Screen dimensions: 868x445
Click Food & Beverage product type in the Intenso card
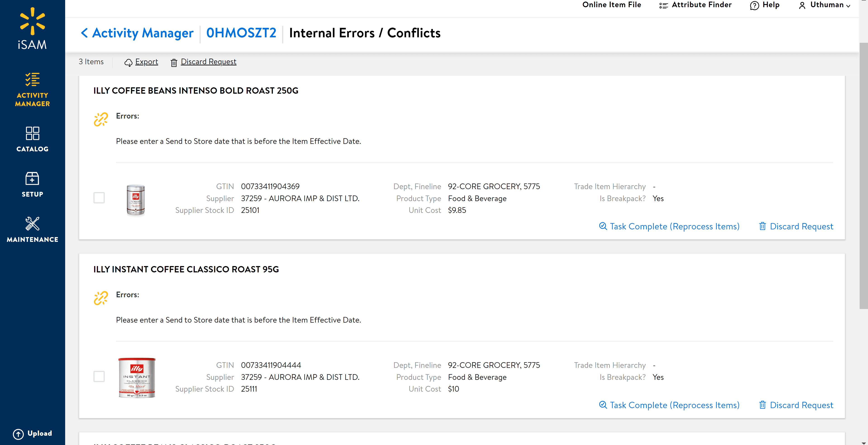pos(477,198)
